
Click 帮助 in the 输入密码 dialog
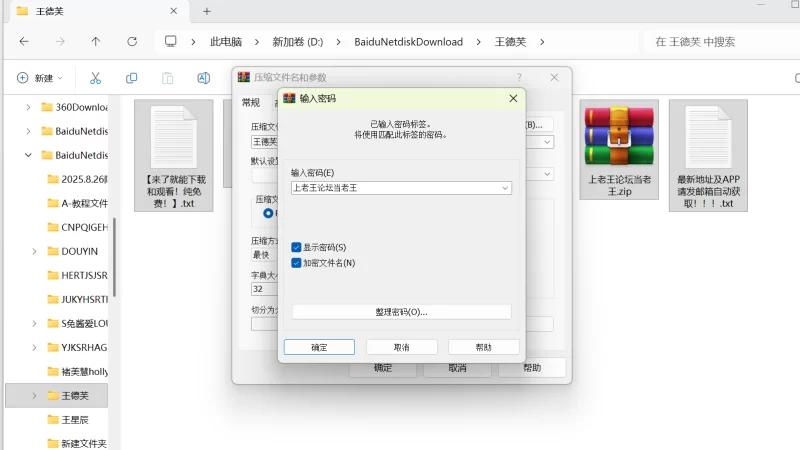(484, 347)
